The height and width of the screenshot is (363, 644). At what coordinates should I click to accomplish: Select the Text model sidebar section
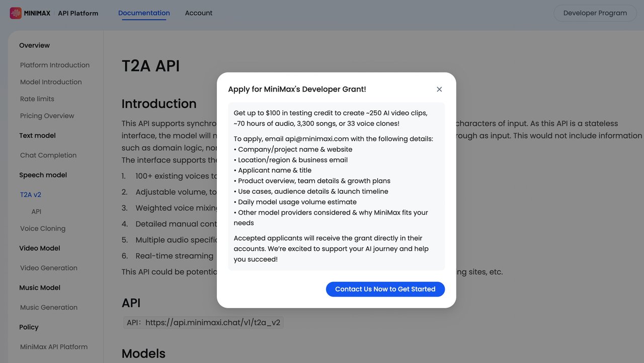point(37,135)
